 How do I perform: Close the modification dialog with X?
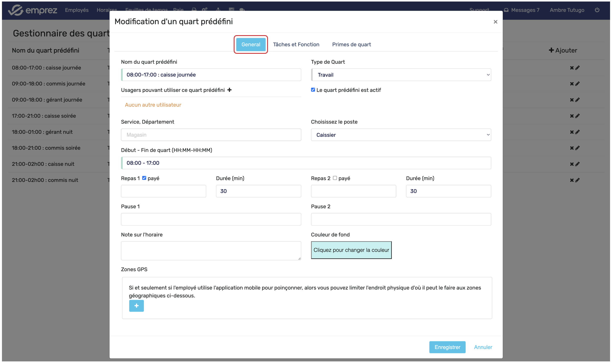[x=495, y=22]
